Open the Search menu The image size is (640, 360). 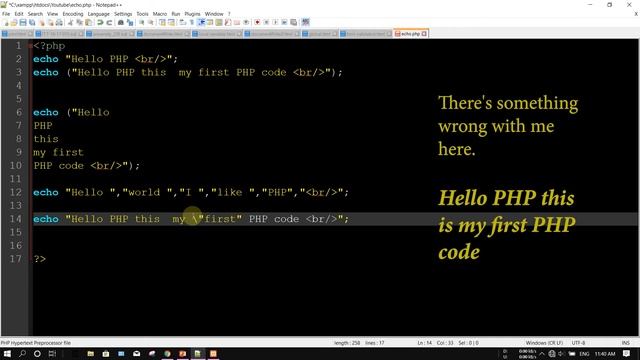[x=35, y=14]
